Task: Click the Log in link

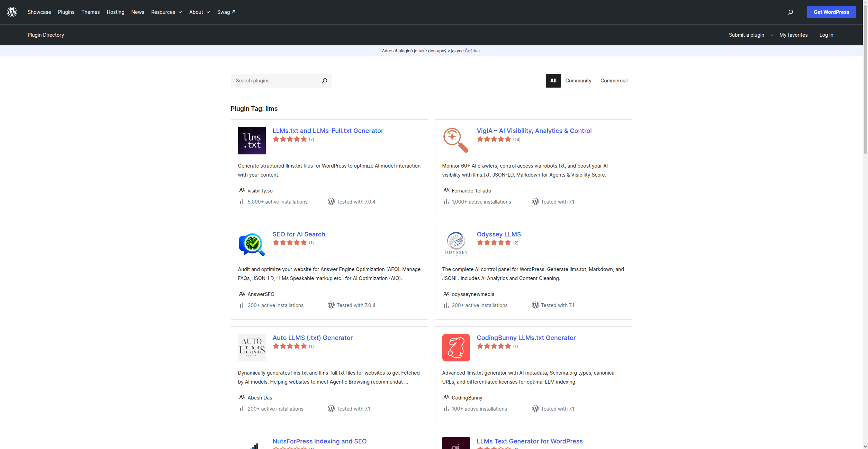Action: pos(826,35)
